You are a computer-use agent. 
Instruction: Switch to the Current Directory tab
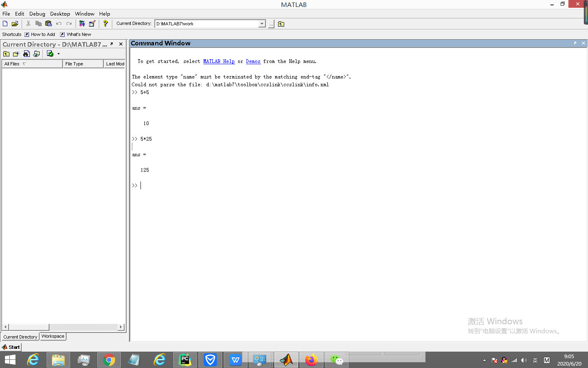click(x=20, y=337)
